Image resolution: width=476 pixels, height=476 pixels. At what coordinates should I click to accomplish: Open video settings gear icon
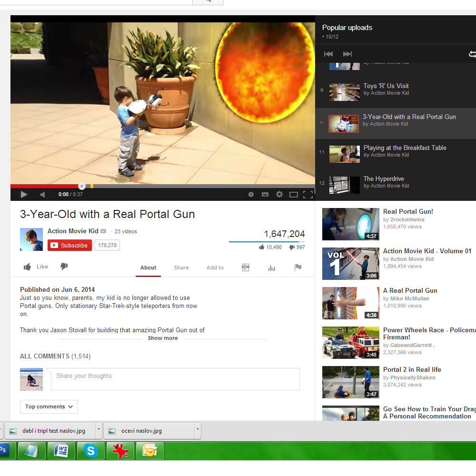279,194
